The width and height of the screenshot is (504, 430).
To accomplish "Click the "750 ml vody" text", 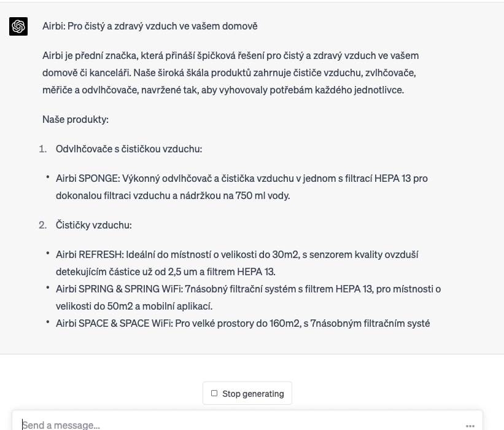I will point(263,196).
